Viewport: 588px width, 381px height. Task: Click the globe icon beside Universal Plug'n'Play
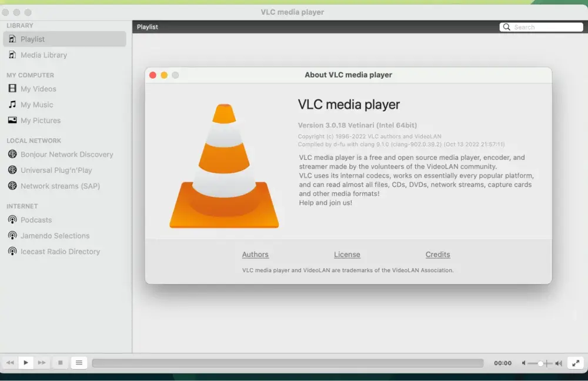coord(12,169)
